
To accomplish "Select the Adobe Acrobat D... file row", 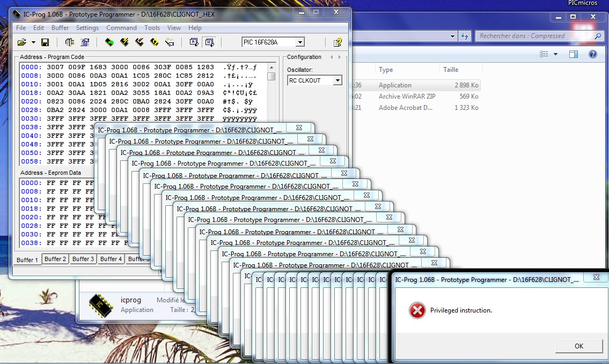I will click(x=416, y=108).
